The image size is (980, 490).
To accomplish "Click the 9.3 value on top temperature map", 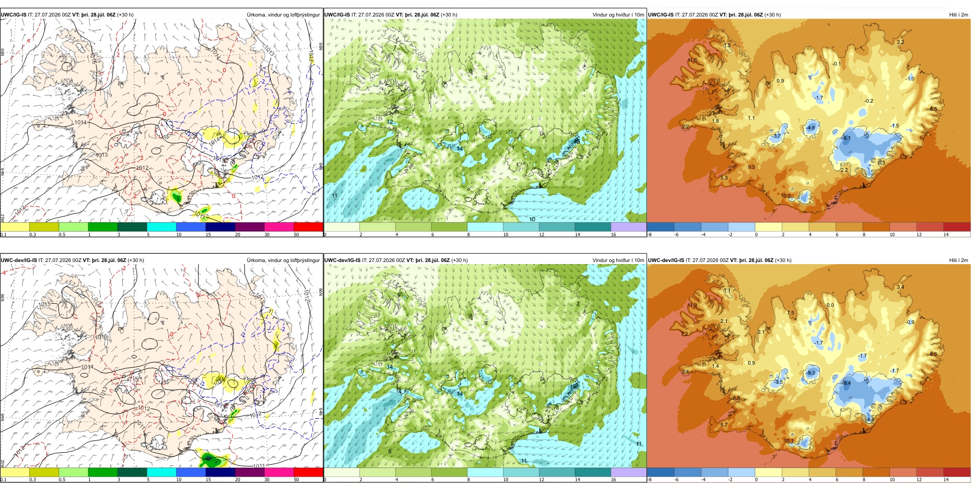I will 751,167.
